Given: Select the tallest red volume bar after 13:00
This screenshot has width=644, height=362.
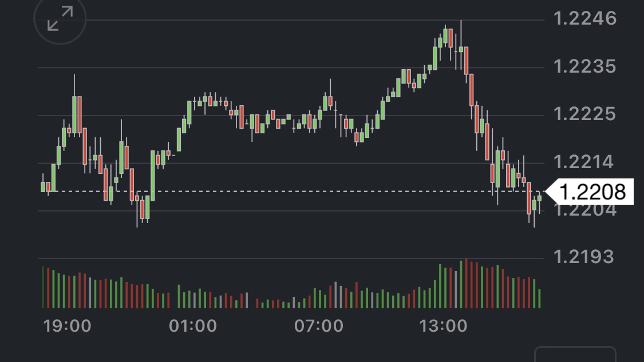Looking at the screenshot, I should click(467, 283).
